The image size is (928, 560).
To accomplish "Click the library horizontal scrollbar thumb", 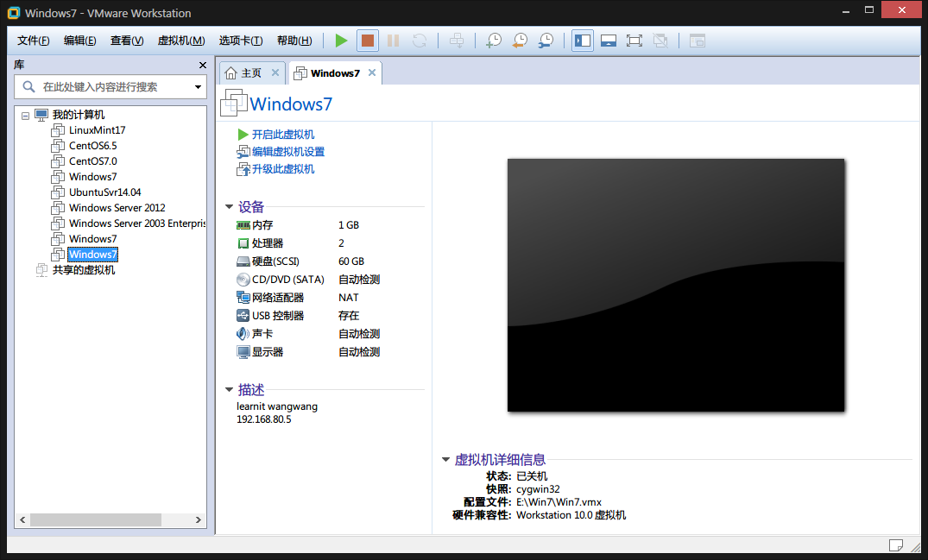I will (x=96, y=519).
